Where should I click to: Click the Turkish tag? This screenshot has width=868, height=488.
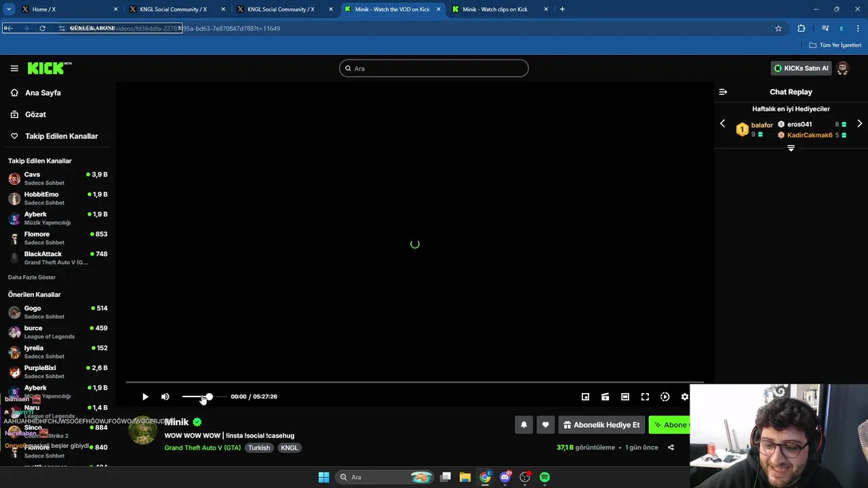coord(259,447)
